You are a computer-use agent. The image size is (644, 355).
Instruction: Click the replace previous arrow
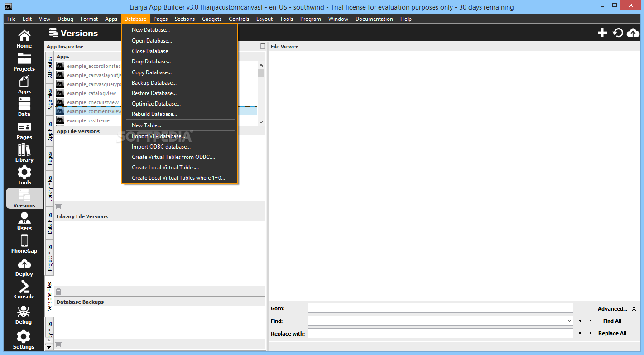click(579, 333)
